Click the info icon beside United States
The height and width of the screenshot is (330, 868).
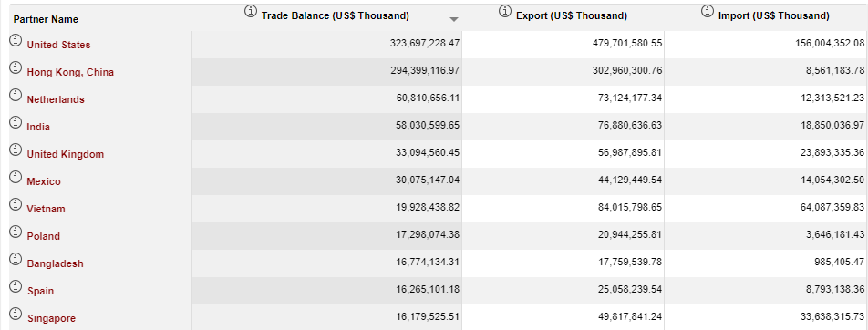pyautogui.click(x=15, y=40)
